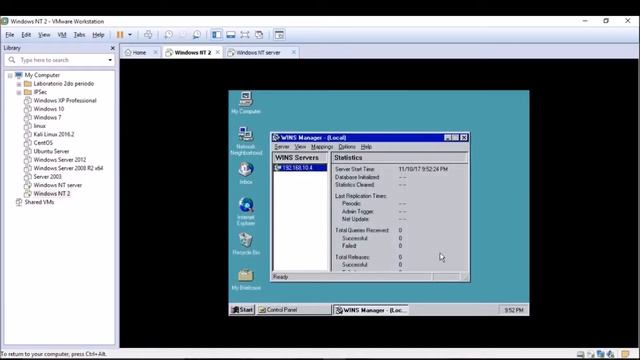Click the Send Ctrl+Alt+Del toolbar icon
Viewport: 640px width, 360px height.
click(148, 35)
